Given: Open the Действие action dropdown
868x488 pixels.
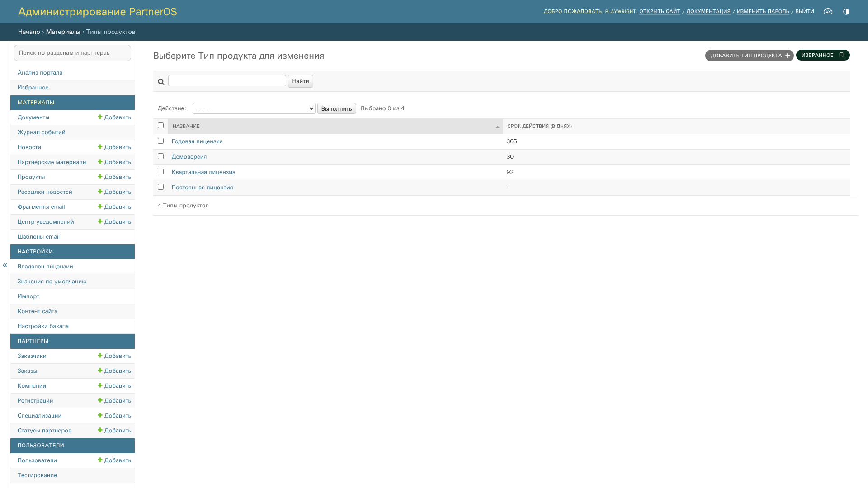Looking at the screenshot, I should click(254, 108).
